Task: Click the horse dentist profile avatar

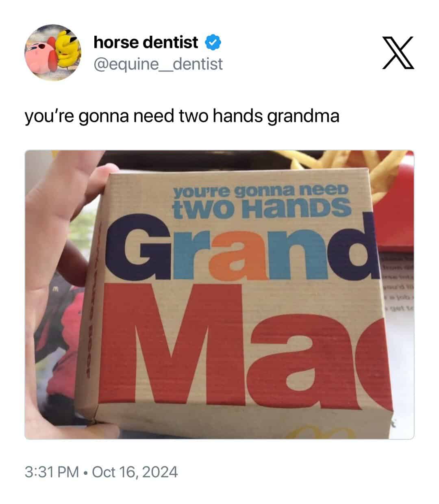Action: pyautogui.click(x=53, y=52)
